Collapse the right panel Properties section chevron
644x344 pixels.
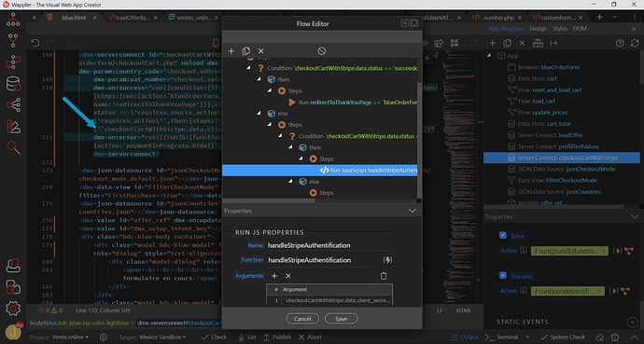(635, 217)
